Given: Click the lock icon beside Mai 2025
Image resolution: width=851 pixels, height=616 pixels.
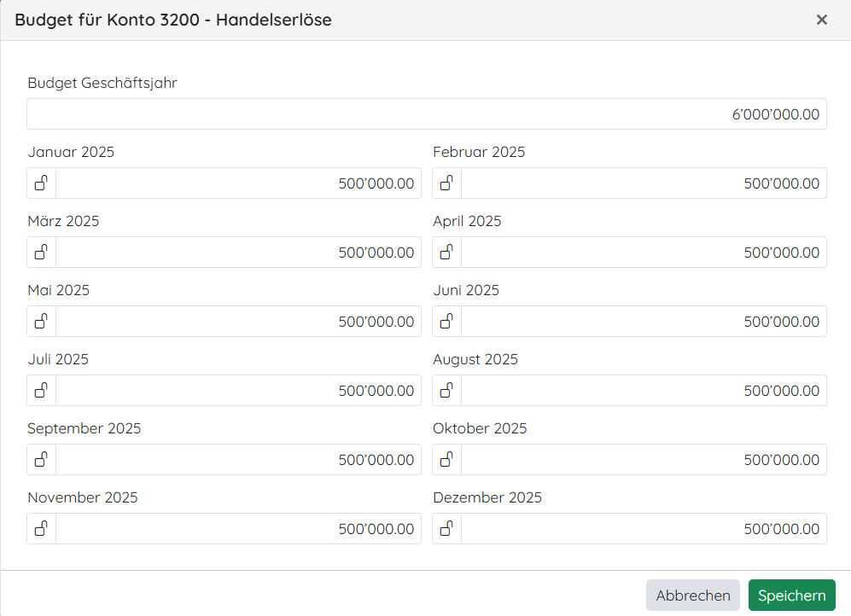Looking at the screenshot, I should [x=41, y=321].
